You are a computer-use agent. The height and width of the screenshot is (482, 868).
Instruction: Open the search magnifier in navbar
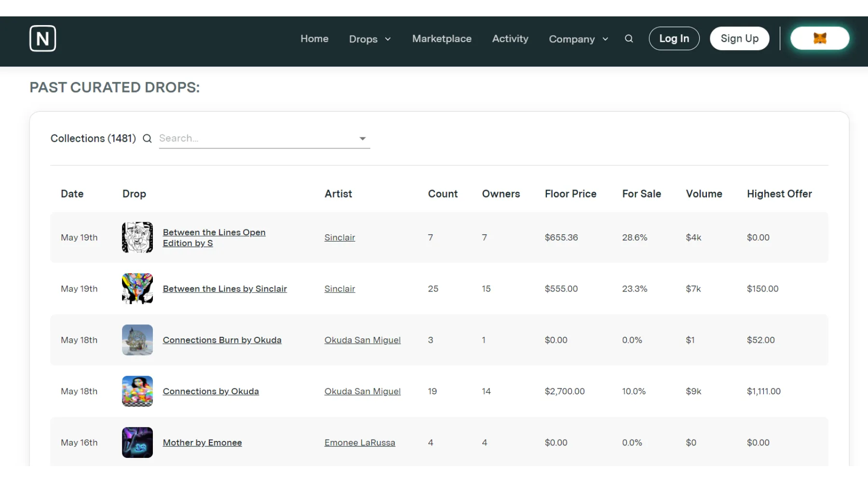629,39
